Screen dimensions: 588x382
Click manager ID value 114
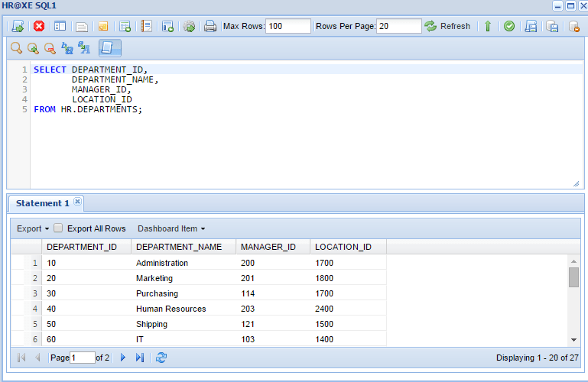point(248,293)
